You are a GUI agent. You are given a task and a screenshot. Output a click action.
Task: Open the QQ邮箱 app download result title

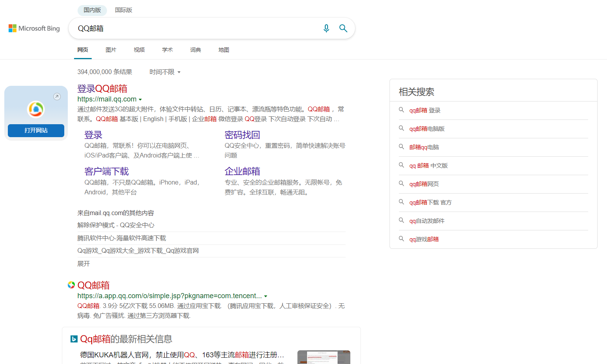pyautogui.click(x=94, y=285)
